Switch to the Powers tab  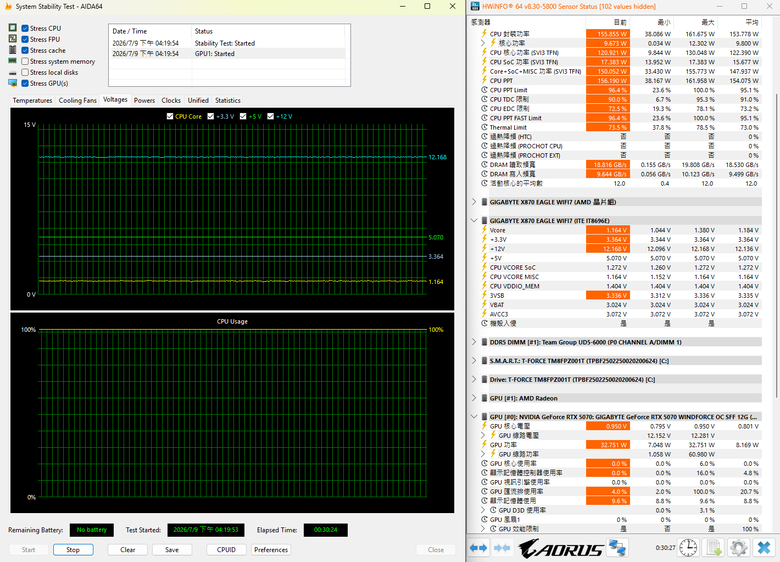pyautogui.click(x=144, y=100)
